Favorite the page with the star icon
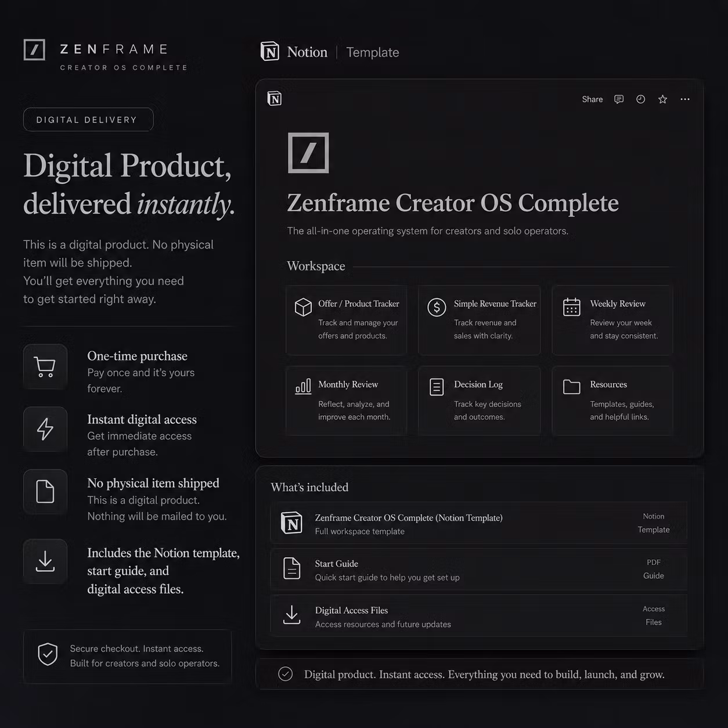This screenshot has width=728, height=728. (662, 99)
